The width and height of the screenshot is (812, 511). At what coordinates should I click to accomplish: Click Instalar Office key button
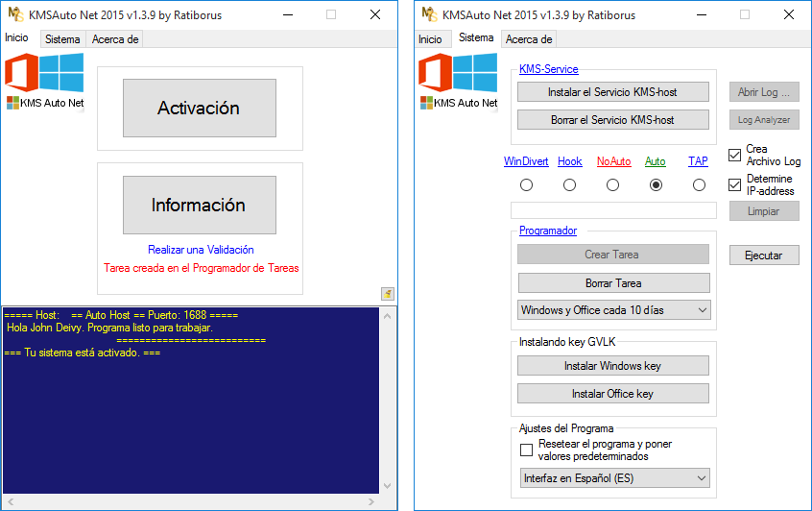pyautogui.click(x=613, y=394)
